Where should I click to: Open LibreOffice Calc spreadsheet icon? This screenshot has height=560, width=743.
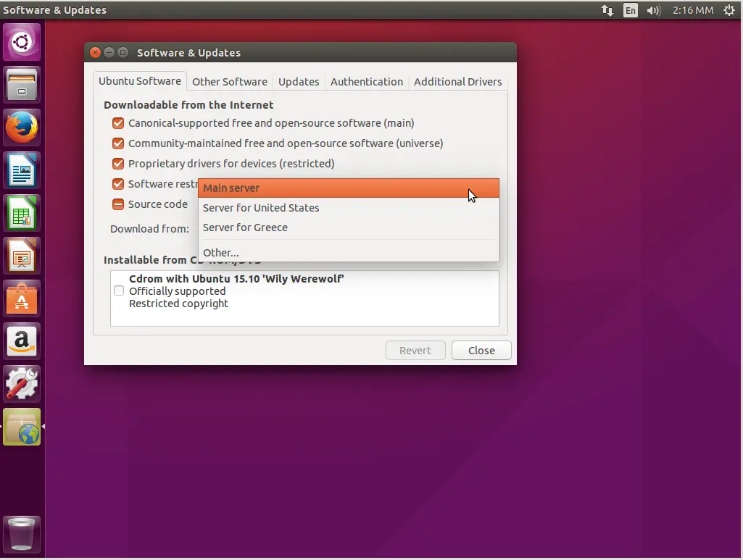(x=22, y=213)
